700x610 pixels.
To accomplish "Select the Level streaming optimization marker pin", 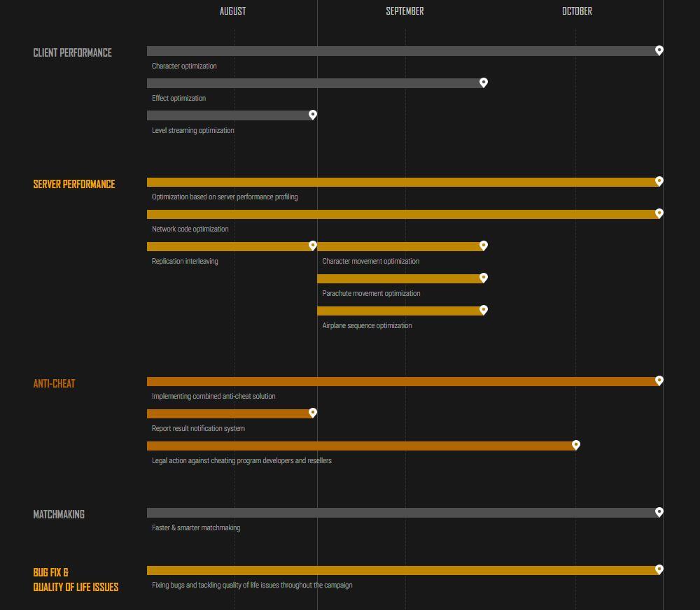I will click(x=313, y=115).
